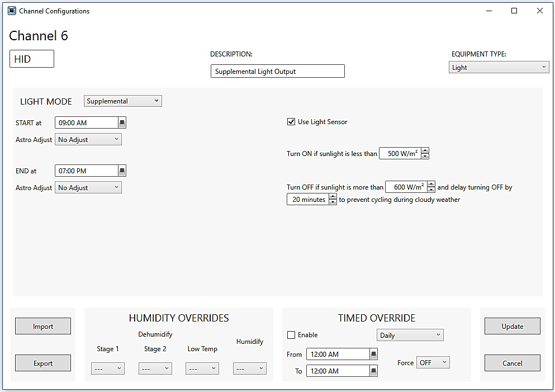Click the 500 W/m² value field
This screenshot has width=555, height=392.
click(400, 153)
